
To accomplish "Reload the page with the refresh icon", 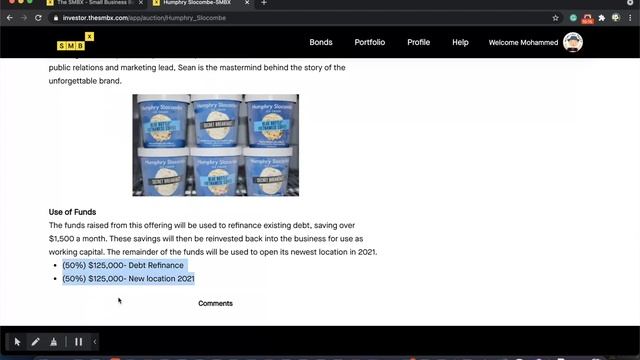I will (38, 18).
